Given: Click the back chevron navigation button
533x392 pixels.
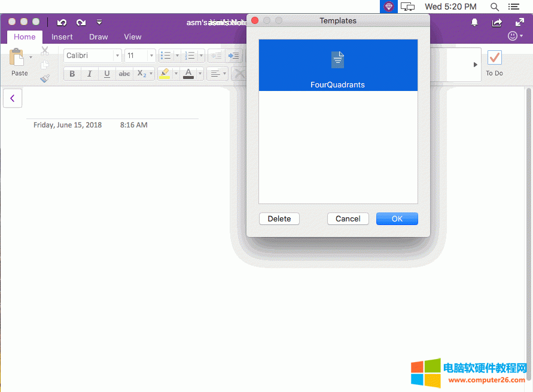Looking at the screenshot, I should [13, 98].
